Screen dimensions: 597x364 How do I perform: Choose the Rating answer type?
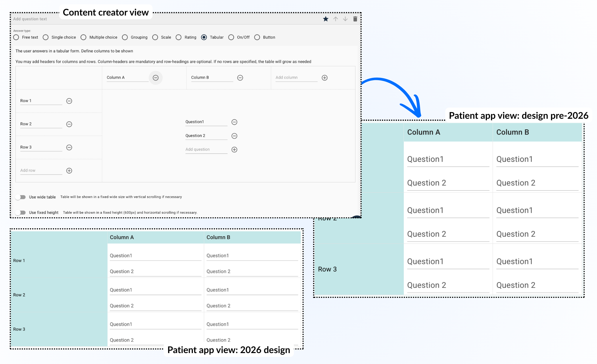(179, 37)
